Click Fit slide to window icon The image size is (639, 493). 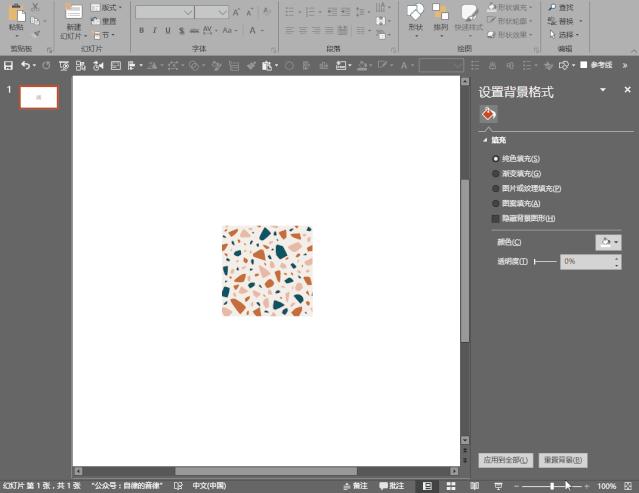coord(628,486)
